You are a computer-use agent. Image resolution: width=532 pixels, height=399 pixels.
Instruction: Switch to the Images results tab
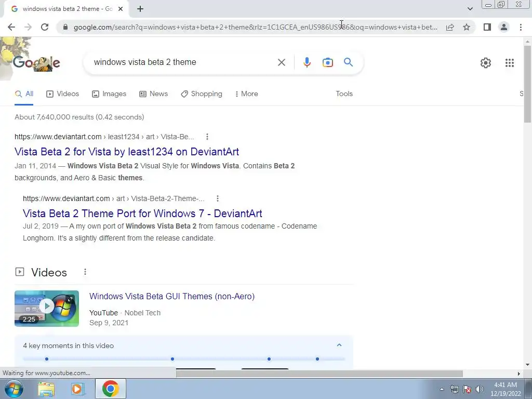tap(109, 94)
